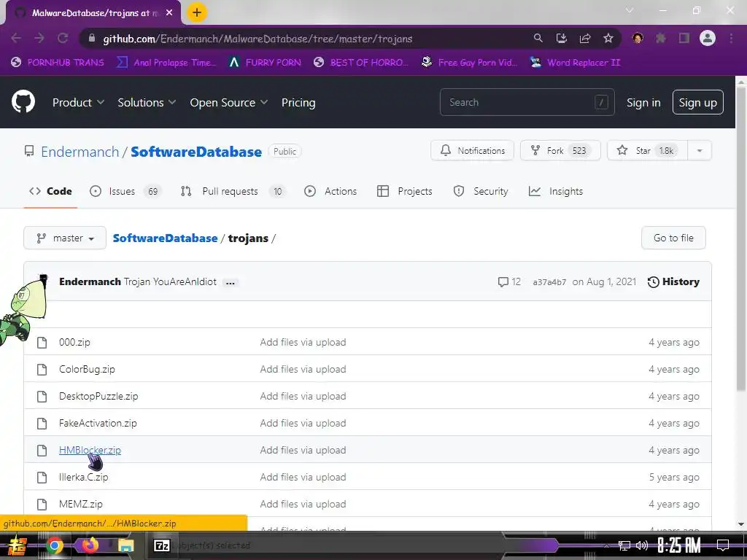Viewport: 747px width, 560px height.
Task: Open the 7-Zip taskbar window
Action: click(161, 545)
